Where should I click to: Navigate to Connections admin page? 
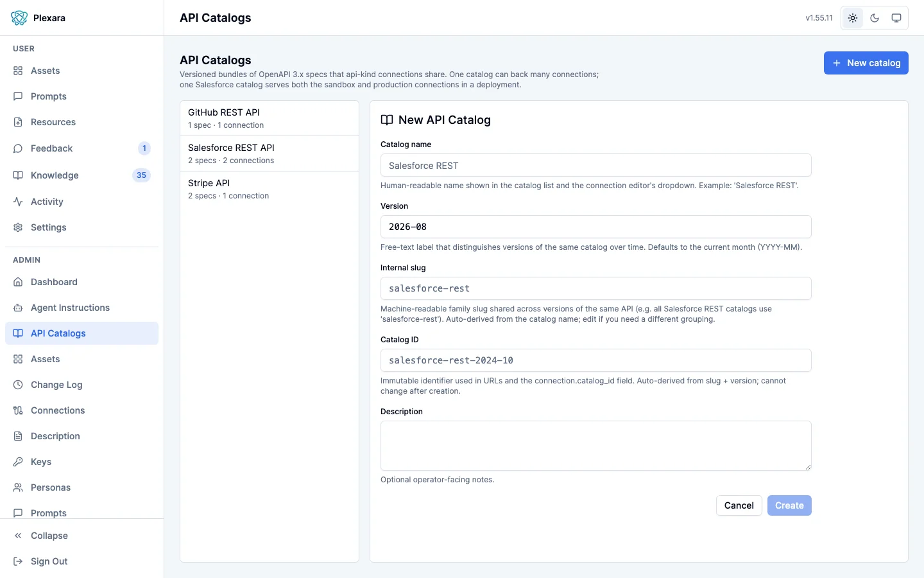[81, 410]
